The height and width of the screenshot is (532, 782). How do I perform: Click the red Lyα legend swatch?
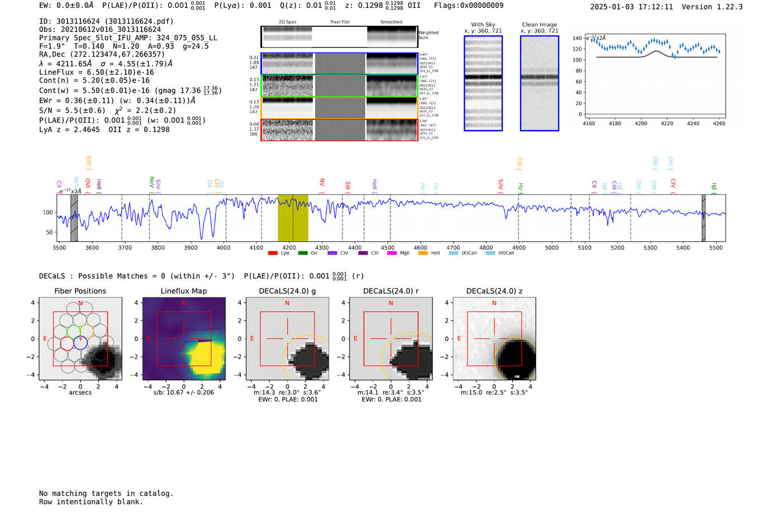(x=273, y=253)
